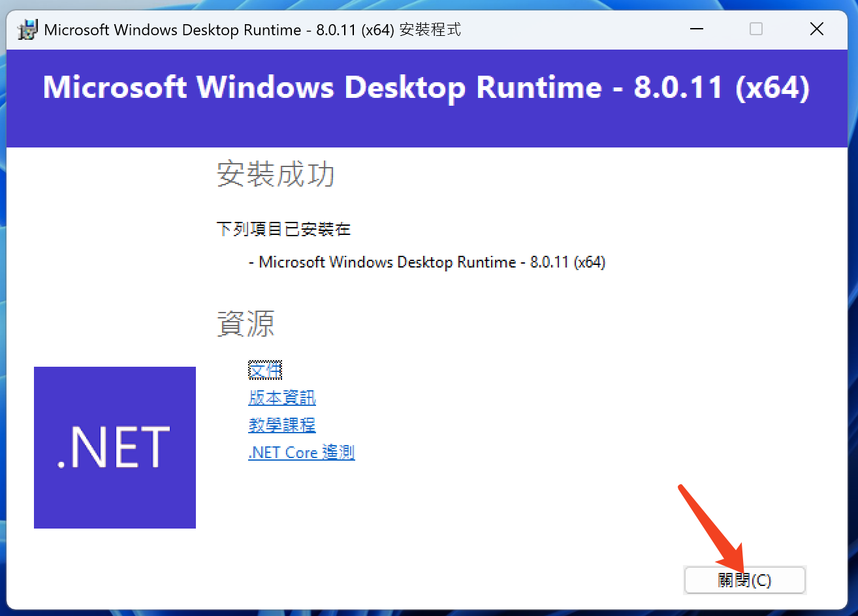Image resolution: width=858 pixels, height=616 pixels.
Task: Open the 教學課程 tutorials link
Action: [282, 425]
